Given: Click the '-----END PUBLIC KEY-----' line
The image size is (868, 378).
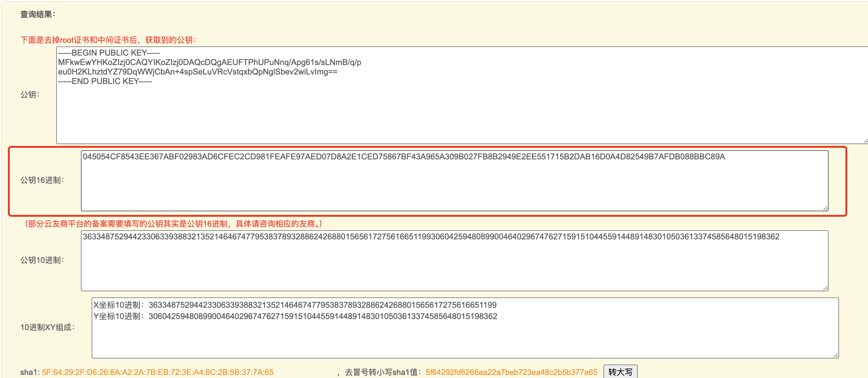Looking at the screenshot, I should click(105, 81).
